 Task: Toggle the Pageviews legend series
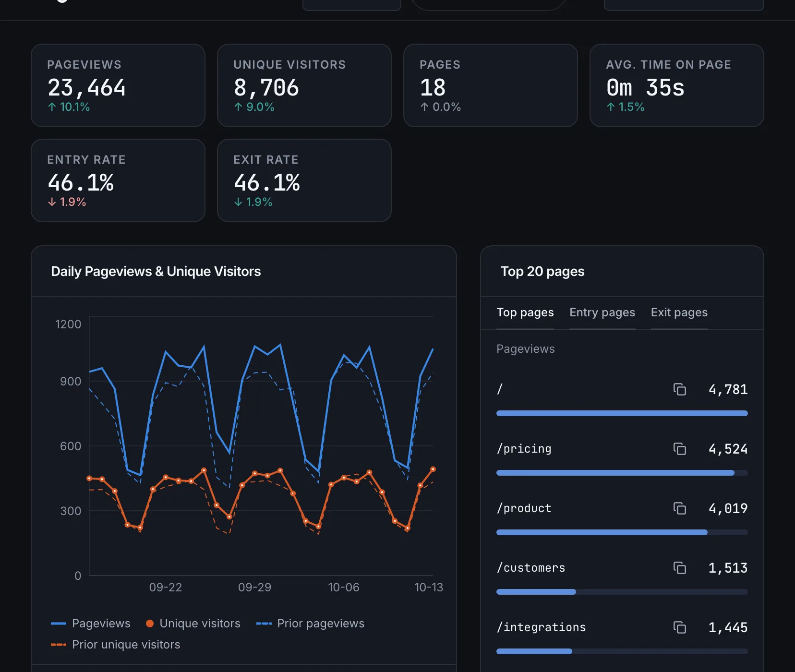91,624
